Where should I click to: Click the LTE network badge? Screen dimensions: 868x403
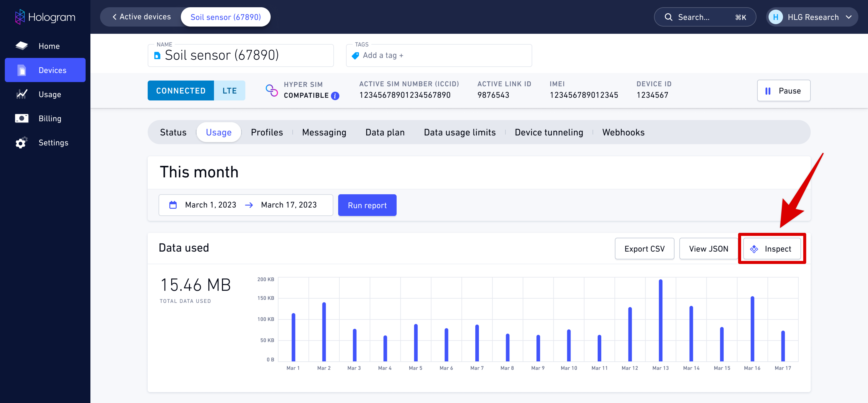[x=230, y=90]
